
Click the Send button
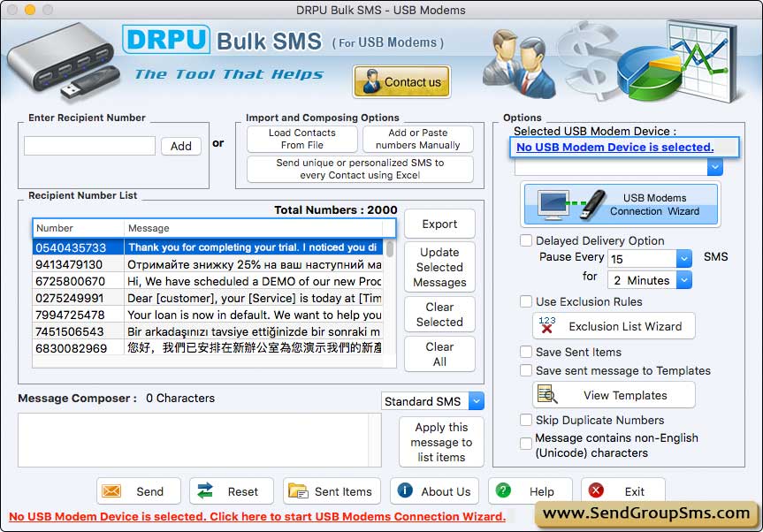tap(139, 491)
